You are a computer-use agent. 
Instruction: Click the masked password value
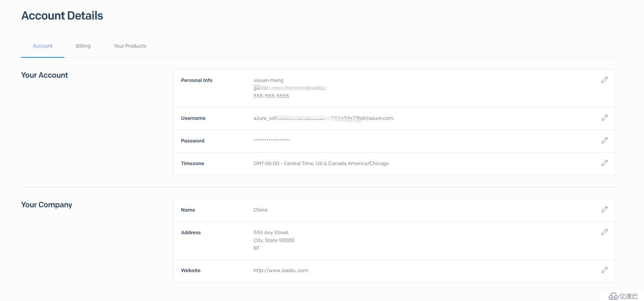(x=272, y=140)
